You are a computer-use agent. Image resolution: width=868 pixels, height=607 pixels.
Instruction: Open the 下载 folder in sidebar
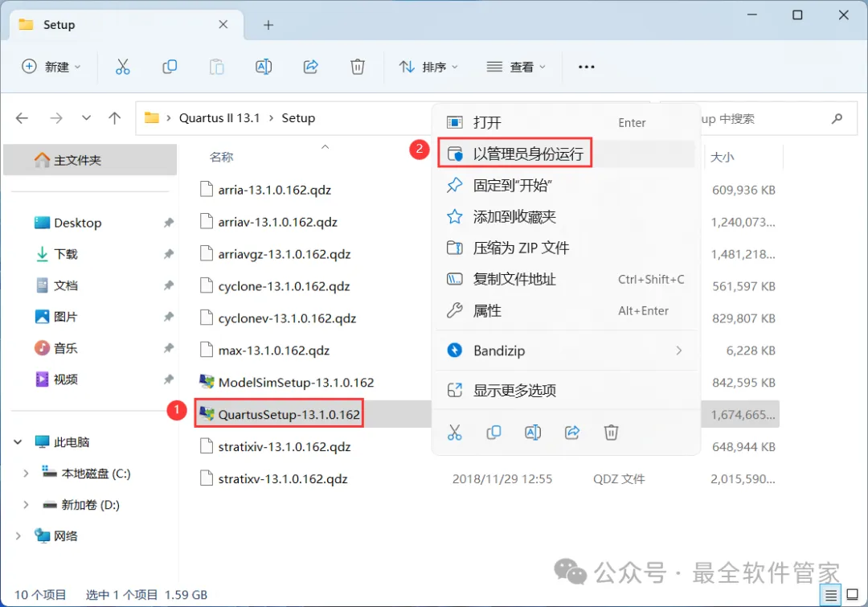tap(65, 254)
